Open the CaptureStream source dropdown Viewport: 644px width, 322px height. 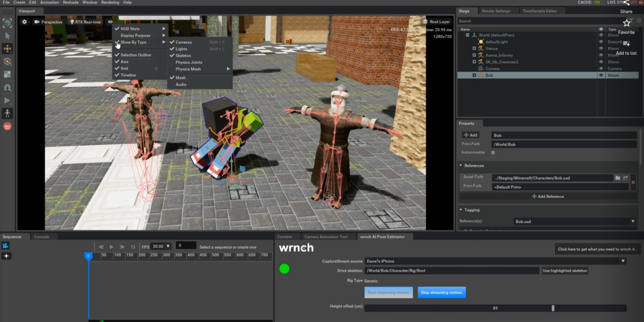(x=623, y=261)
